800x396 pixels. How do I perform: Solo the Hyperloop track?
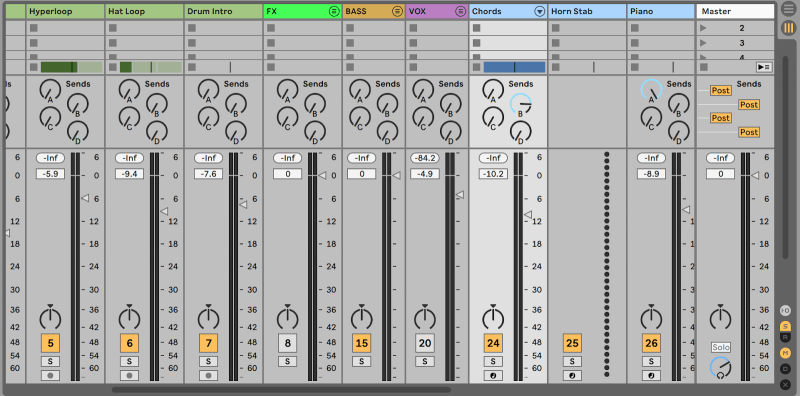pos(51,361)
